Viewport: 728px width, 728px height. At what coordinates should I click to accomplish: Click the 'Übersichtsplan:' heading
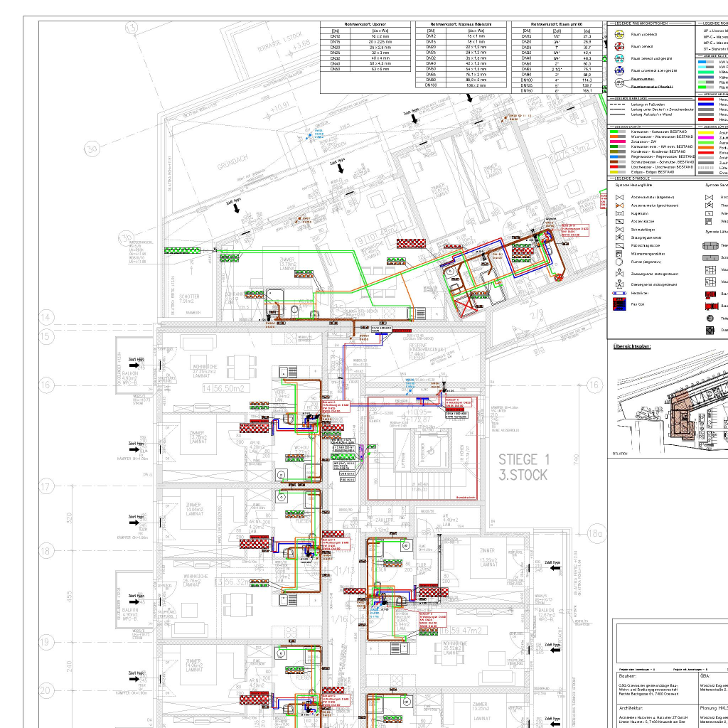[632, 346]
